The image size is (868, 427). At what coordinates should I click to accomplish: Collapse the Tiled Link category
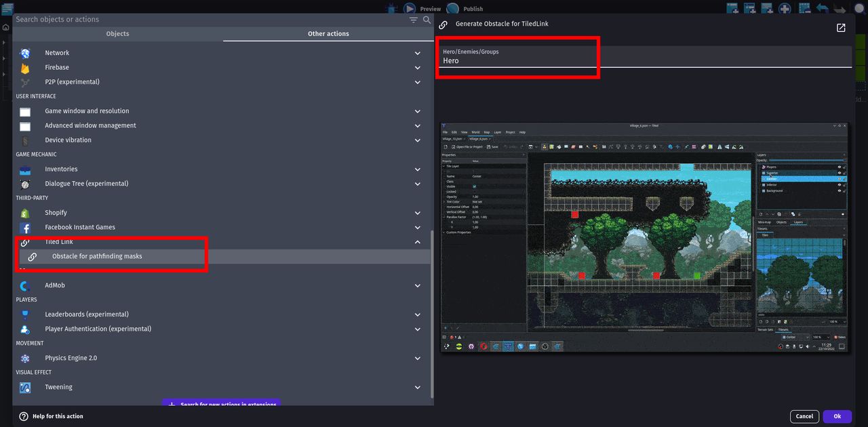(418, 242)
